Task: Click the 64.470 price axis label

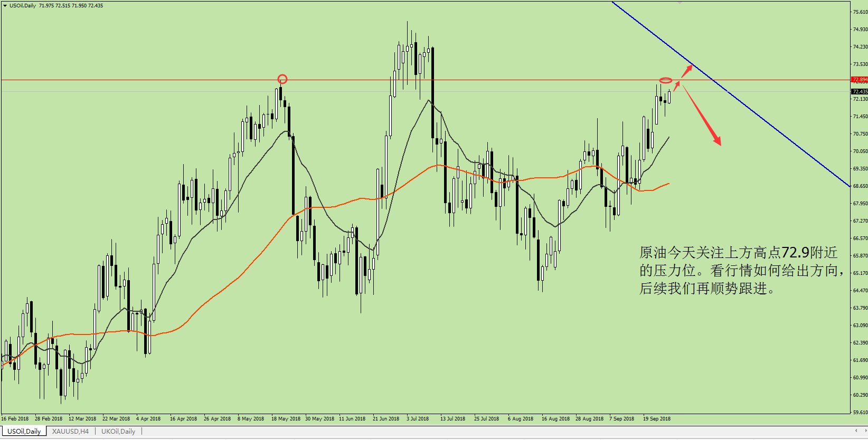Action: coord(860,291)
